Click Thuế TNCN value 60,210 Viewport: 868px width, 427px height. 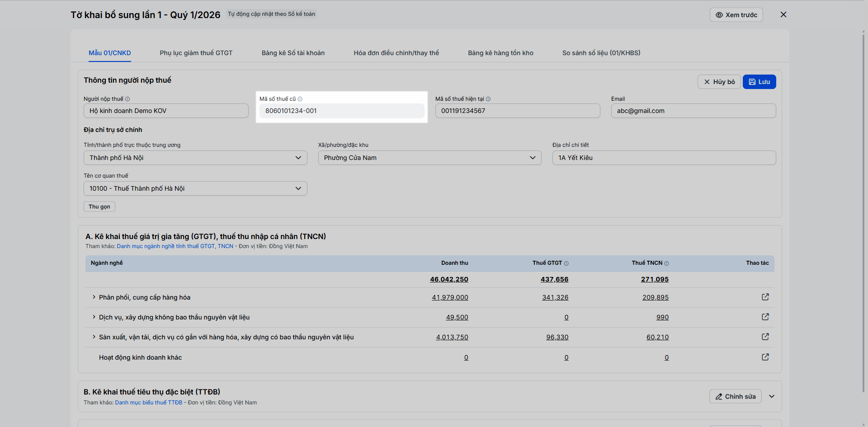657,337
